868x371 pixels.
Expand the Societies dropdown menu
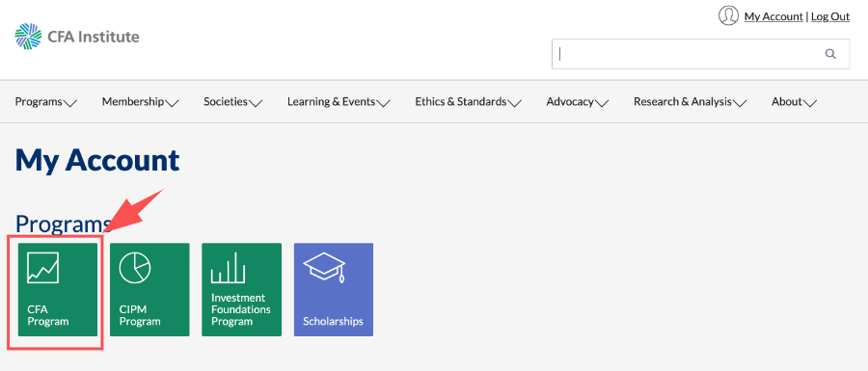233,102
